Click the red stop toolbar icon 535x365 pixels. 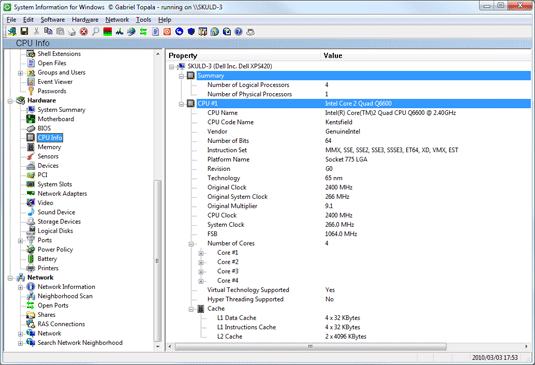[84, 32]
